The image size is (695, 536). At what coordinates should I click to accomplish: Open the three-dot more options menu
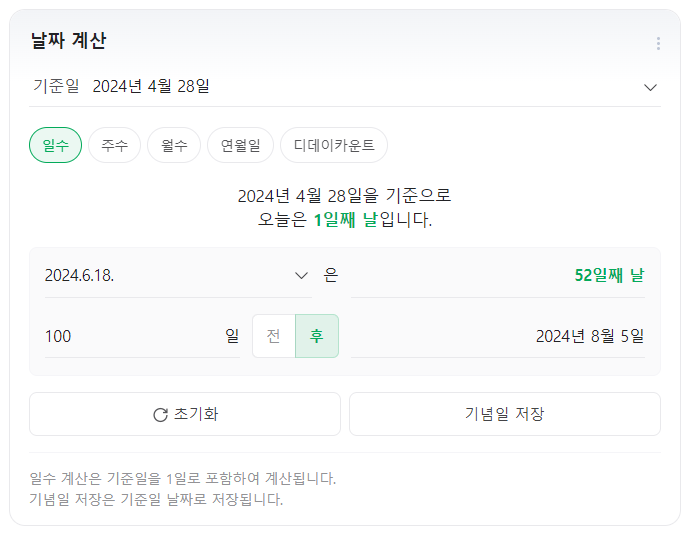click(x=658, y=43)
